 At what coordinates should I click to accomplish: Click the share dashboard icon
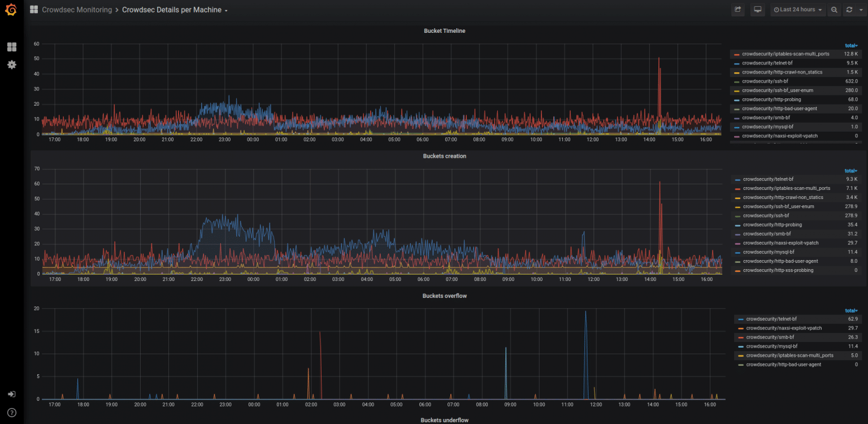point(737,10)
